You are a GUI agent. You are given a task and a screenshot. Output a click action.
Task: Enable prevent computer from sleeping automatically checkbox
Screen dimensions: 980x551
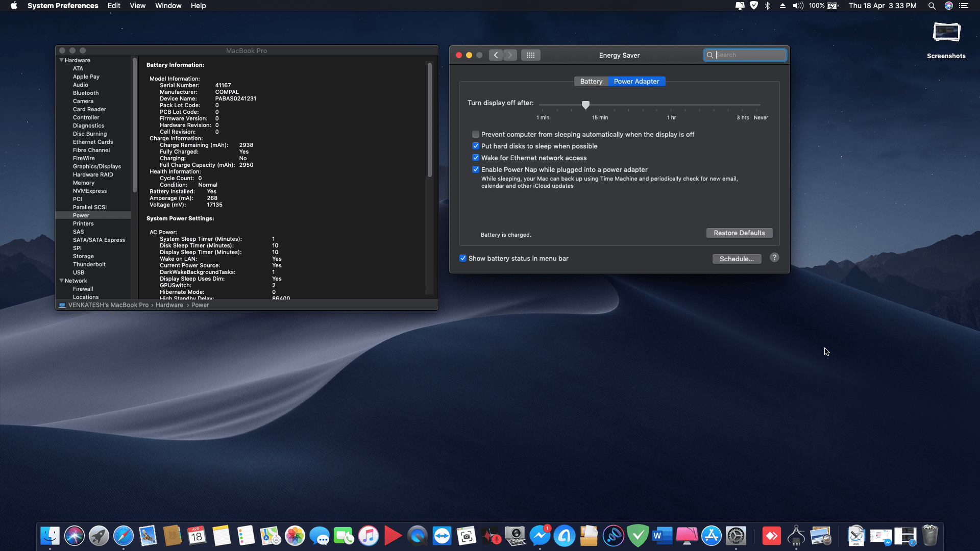click(476, 135)
